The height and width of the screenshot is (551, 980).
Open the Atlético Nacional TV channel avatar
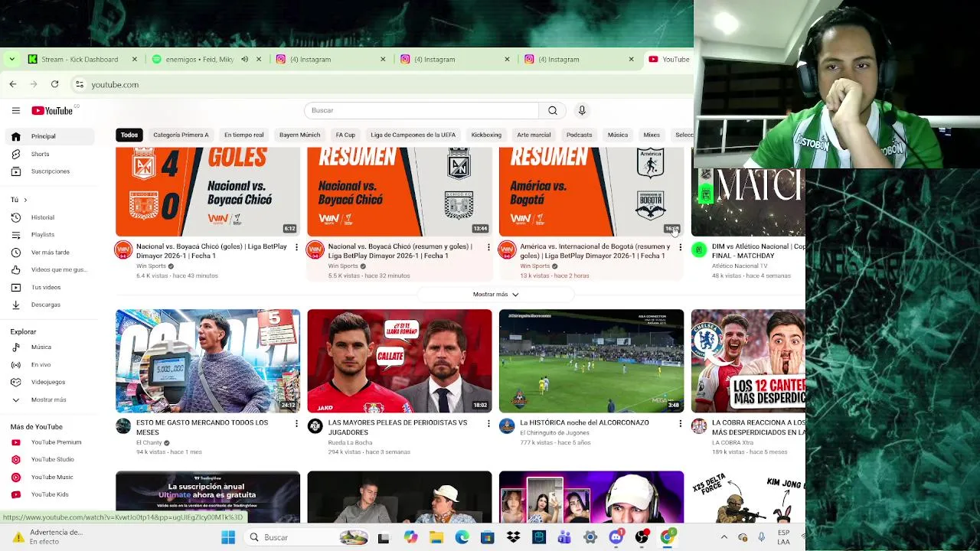point(699,250)
